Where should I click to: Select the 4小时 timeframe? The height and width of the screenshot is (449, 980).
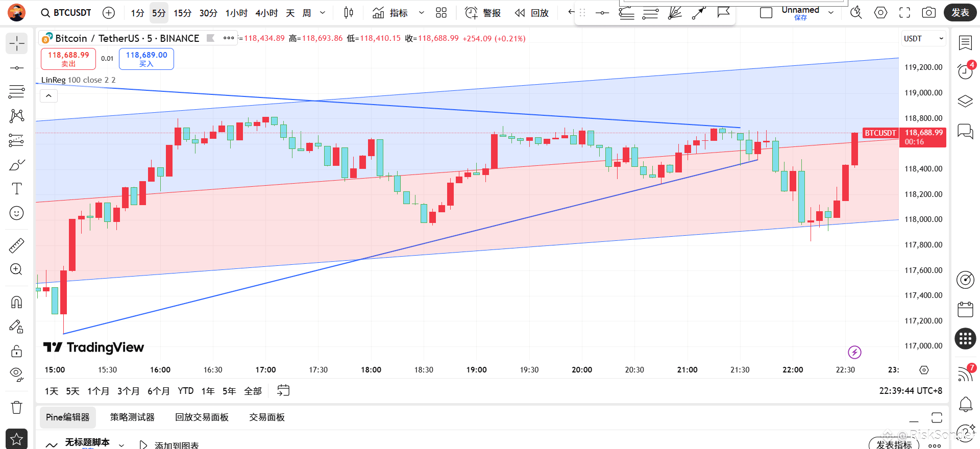pyautogui.click(x=266, y=13)
